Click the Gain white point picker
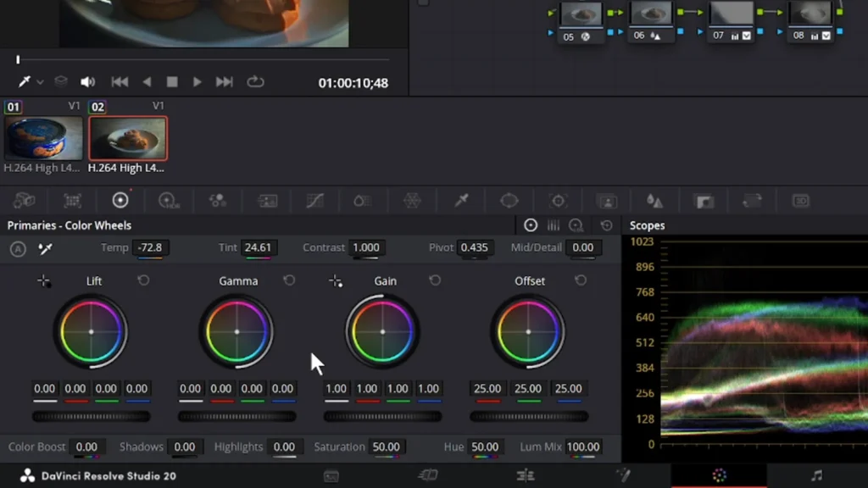 tap(336, 280)
